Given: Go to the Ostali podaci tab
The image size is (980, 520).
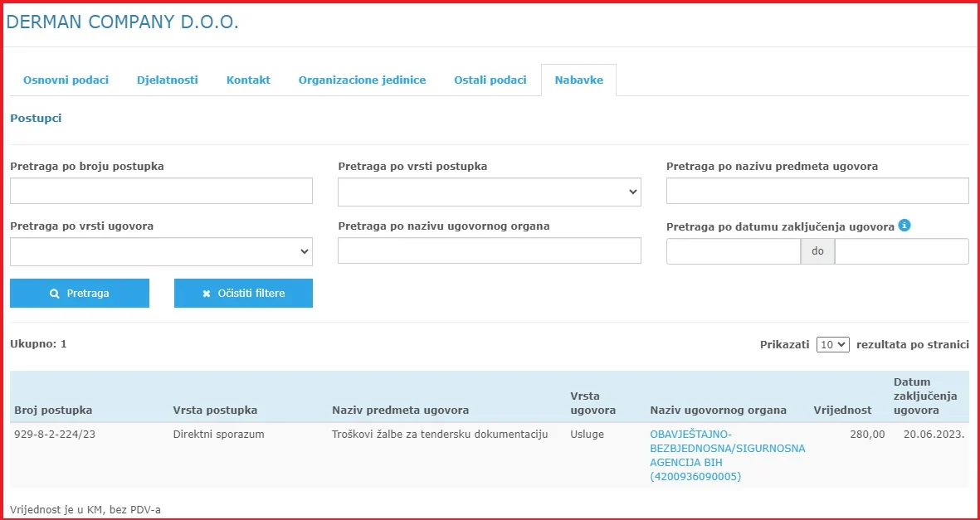Looking at the screenshot, I should [x=490, y=80].
